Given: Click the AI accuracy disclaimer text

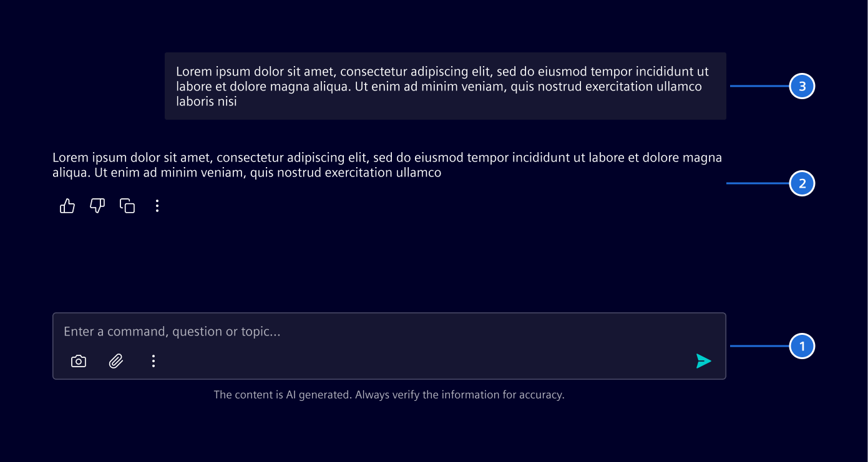Looking at the screenshot, I should point(389,395).
